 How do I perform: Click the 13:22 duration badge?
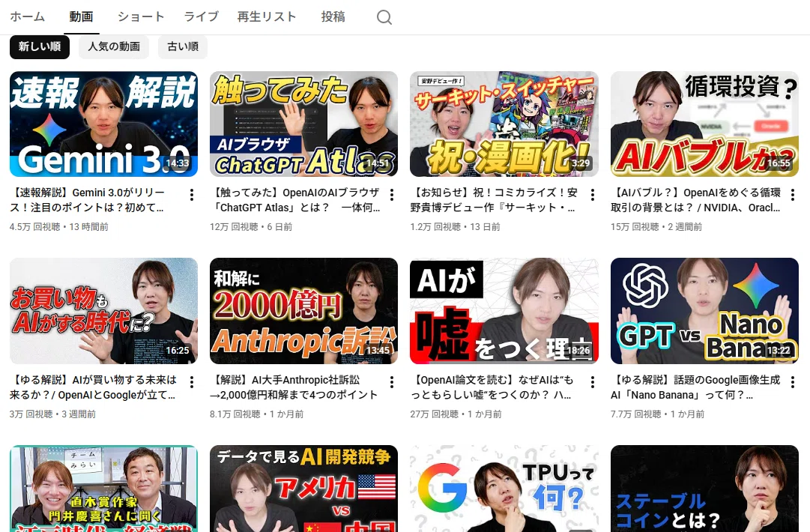pyautogui.click(x=778, y=350)
